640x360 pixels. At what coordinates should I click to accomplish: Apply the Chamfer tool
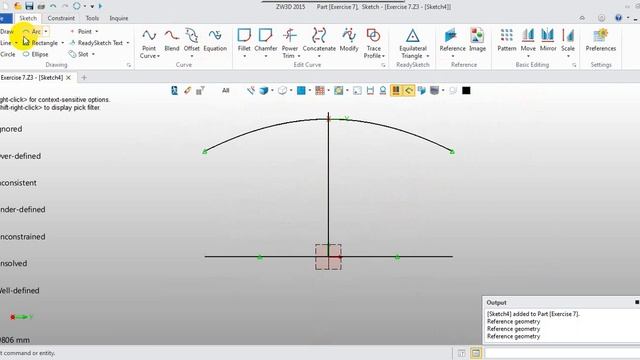(x=266, y=40)
